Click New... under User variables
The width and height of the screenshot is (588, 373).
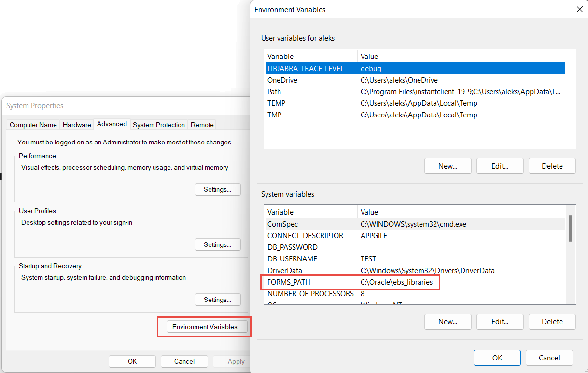click(x=448, y=166)
